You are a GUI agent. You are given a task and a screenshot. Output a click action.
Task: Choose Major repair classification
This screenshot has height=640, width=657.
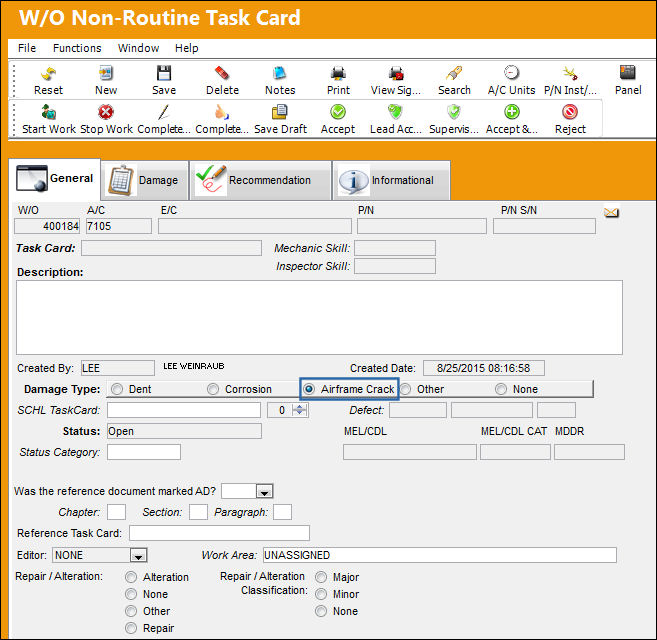(321, 577)
